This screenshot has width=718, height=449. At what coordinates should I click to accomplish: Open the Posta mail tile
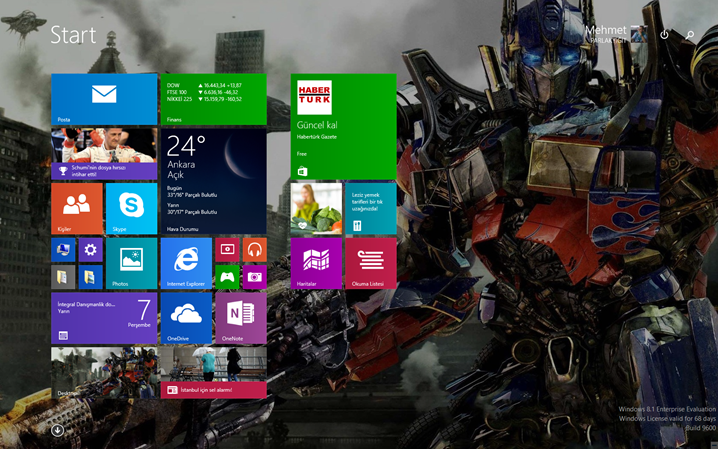pos(104,99)
